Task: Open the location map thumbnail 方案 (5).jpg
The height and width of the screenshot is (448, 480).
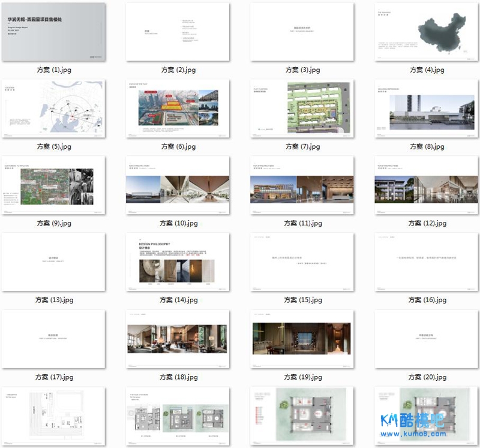Action: click(x=53, y=109)
